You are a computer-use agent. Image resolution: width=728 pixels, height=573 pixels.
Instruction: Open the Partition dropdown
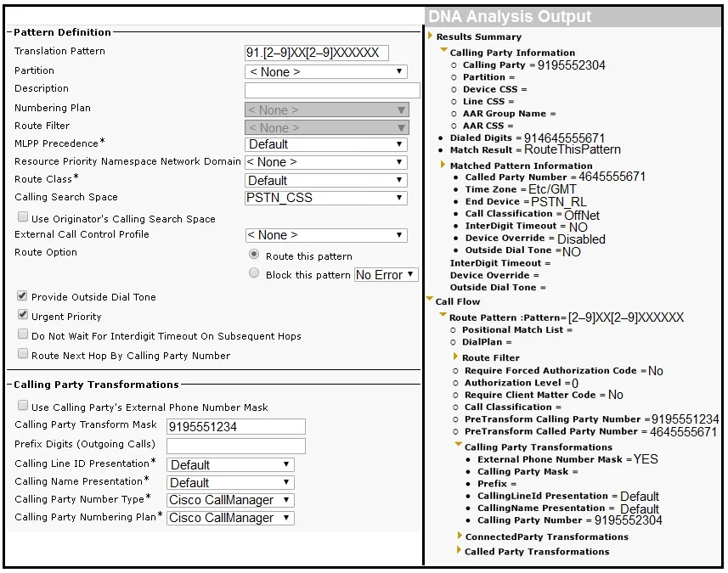(x=326, y=72)
